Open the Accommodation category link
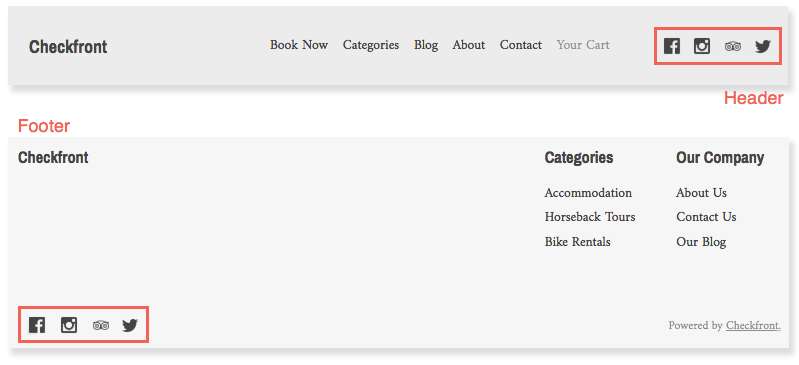 [588, 193]
